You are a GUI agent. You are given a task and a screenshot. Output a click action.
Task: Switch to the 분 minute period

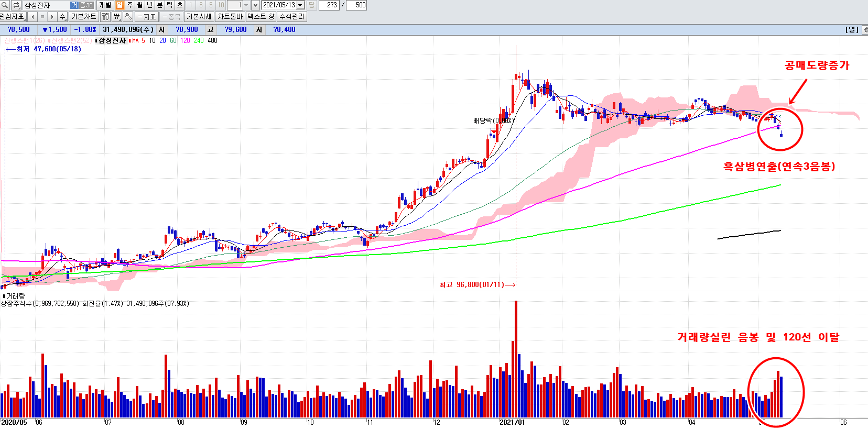click(160, 5)
